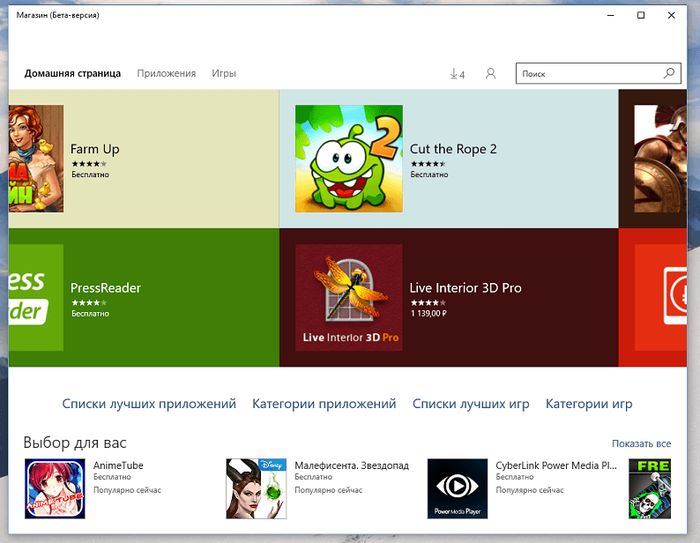Open Списки лучших игр link
The image size is (700, 543).
[471, 404]
